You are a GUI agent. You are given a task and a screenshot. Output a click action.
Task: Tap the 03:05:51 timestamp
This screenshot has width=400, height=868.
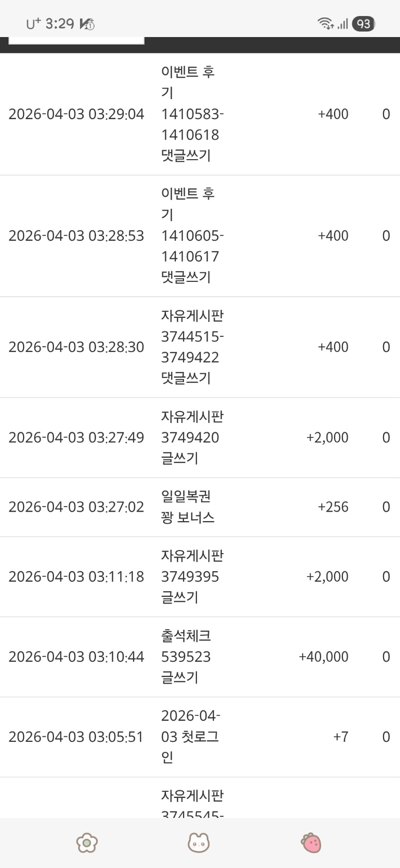tap(76, 737)
